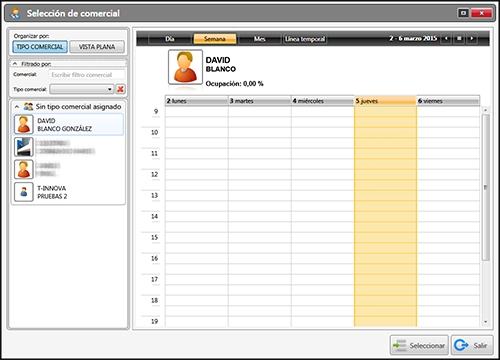Click the app icon in the title bar
The width and height of the screenshot is (500, 360).
[x=15, y=13]
